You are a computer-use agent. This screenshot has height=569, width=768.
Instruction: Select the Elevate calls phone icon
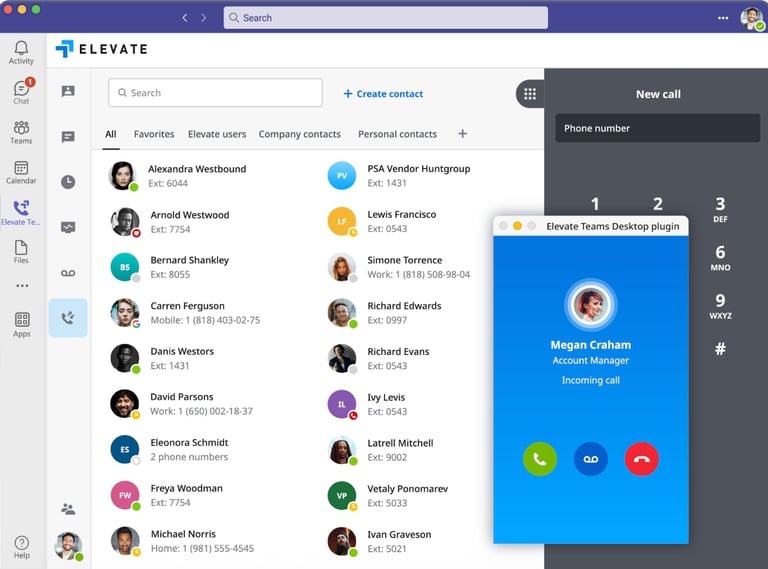pos(68,318)
